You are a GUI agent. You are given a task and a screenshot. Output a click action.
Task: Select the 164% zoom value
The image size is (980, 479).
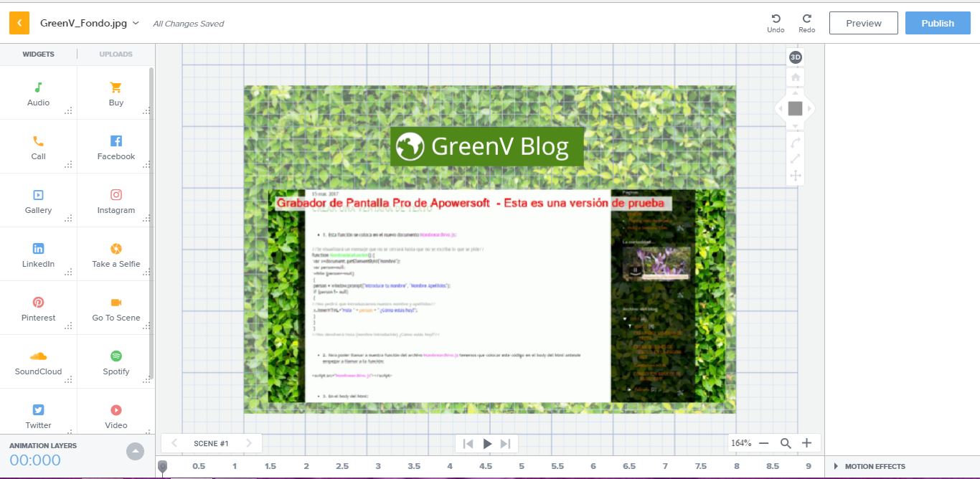coord(741,443)
